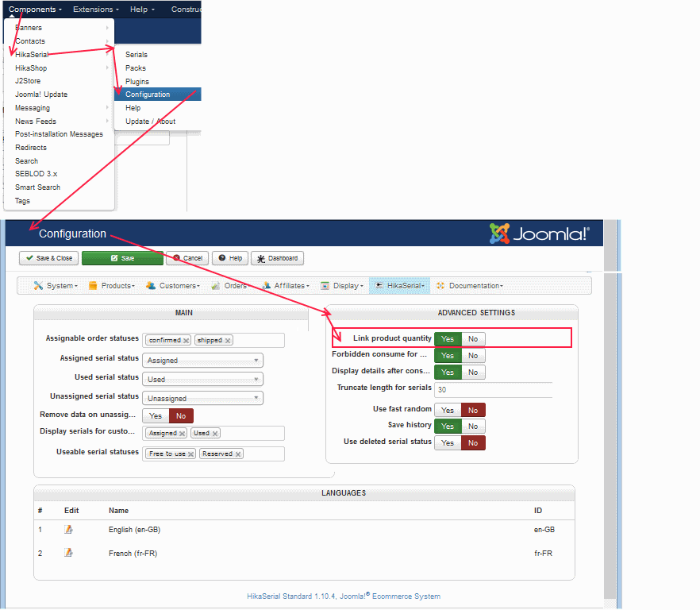This screenshot has height=610, width=700.
Task: Open Assigned serial status dropdown
Action: click(202, 360)
